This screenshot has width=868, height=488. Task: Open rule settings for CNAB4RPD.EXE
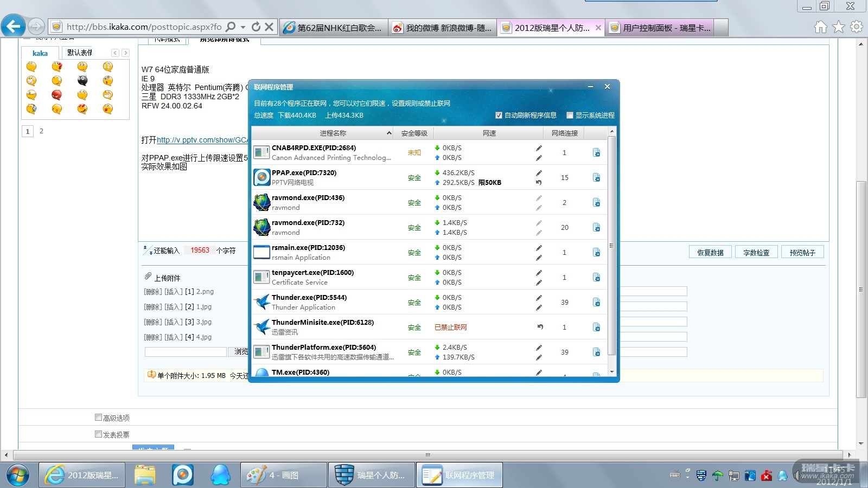point(596,153)
